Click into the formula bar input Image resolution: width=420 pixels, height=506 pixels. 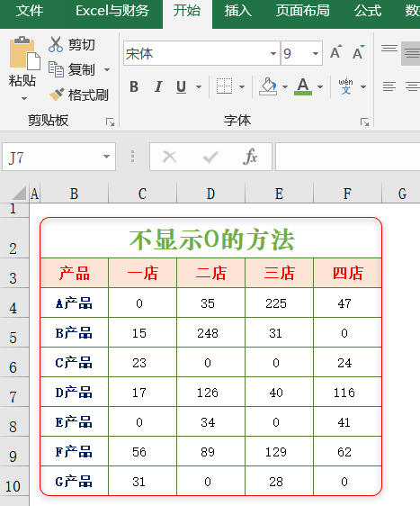point(348,157)
